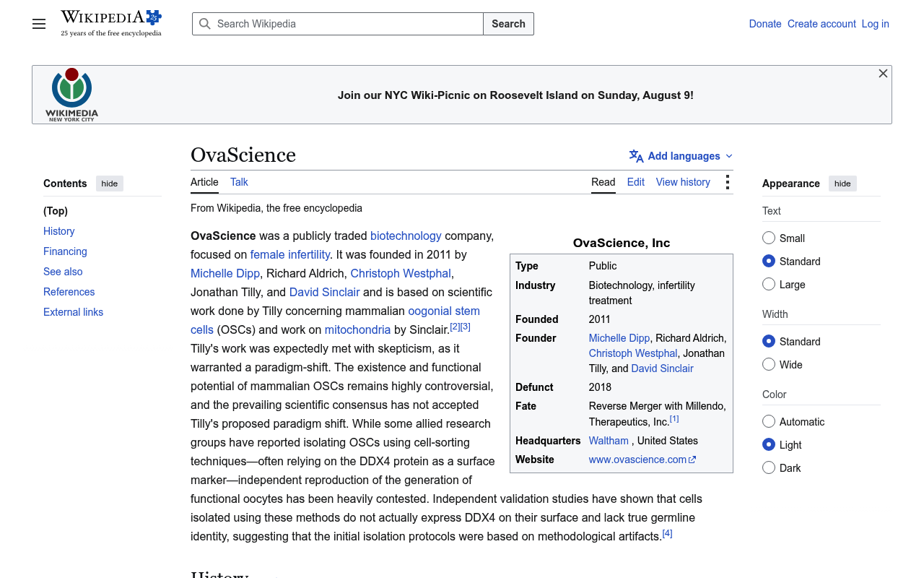This screenshot has height=578, width=924.
Task: Open the main hamburger menu
Action: pyautogui.click(x=39, y=24)
